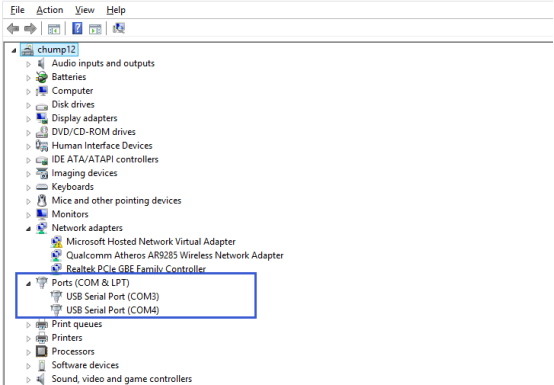This screenshot has width=554, height=385.
Task: Collapse the Network adapters node
Action: tap(28, 229)
